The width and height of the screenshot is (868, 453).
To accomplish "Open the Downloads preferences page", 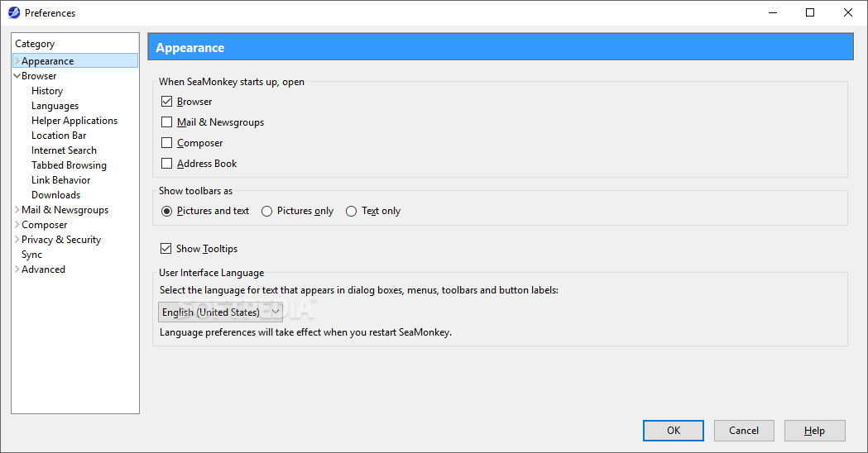I will (x=56, y=195).
